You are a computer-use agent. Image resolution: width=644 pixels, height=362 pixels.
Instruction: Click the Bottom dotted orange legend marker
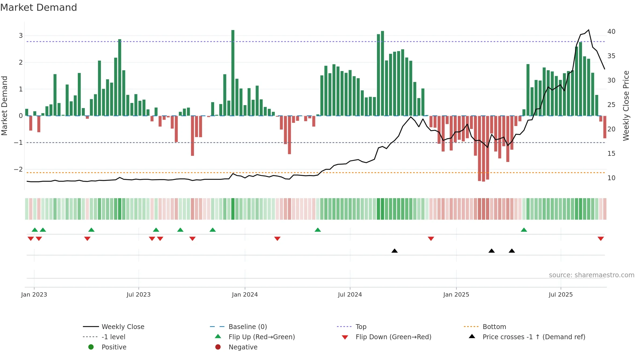(471, 327)
